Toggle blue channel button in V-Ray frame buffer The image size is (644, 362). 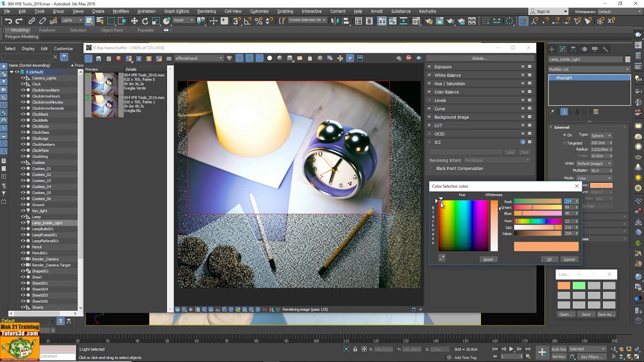260,58
